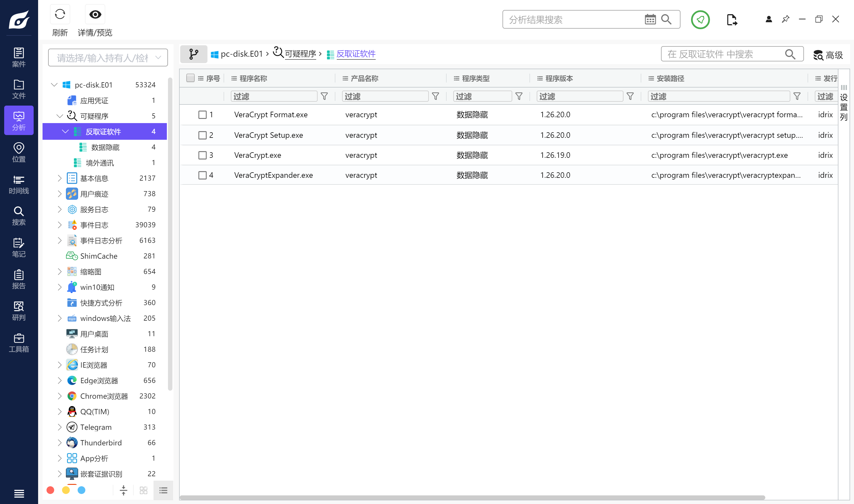Collapse the 反取证软件 tree node
This screenshot has height=504, width=854.
click(x=65, y=131)
